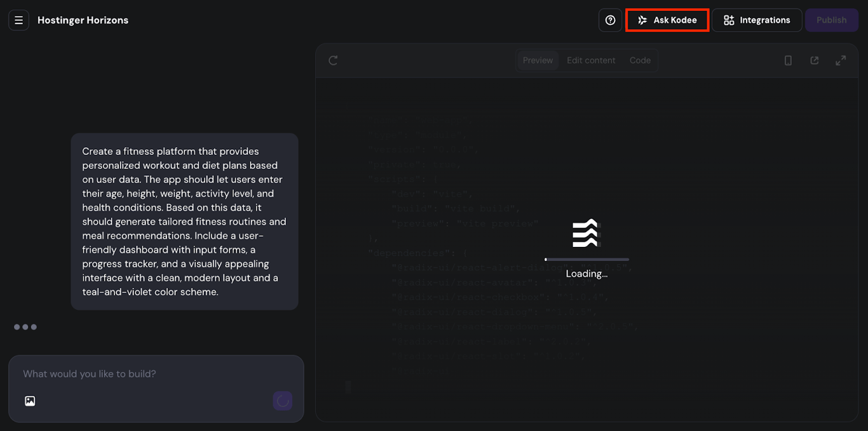868x431 pixels.
Task: Click the spinning send button
Action: pyautogui.click(x=282, y=401)
